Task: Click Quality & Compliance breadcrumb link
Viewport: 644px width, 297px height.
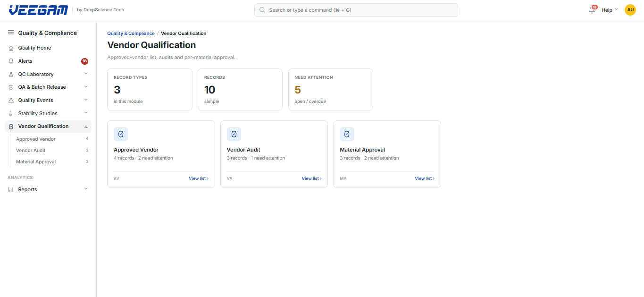Action: pyautogui.click(x=131, y=34)
